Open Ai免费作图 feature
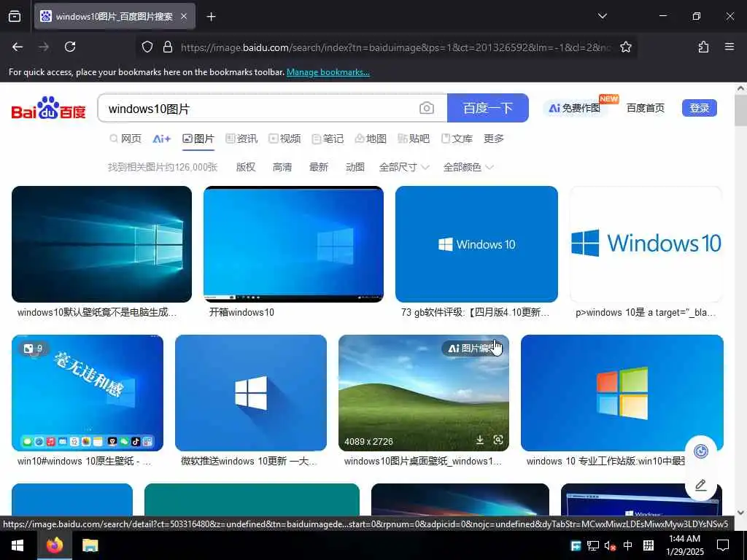The height and width of the screenshot is (560, 747). pyautogui.click(x=575, y=108)
